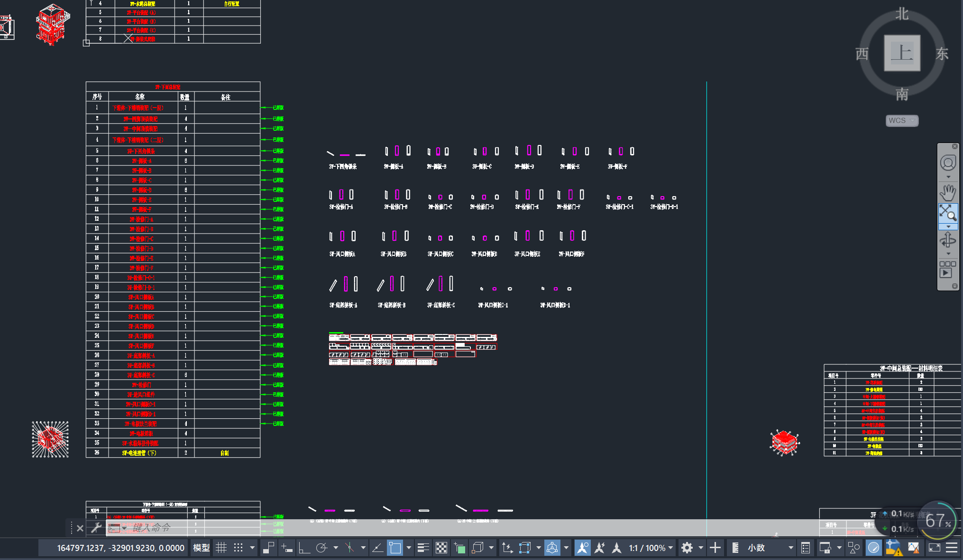Toggle lineweight display icon
The width and height of the screenshot is (963, 560).
point(423,548)
